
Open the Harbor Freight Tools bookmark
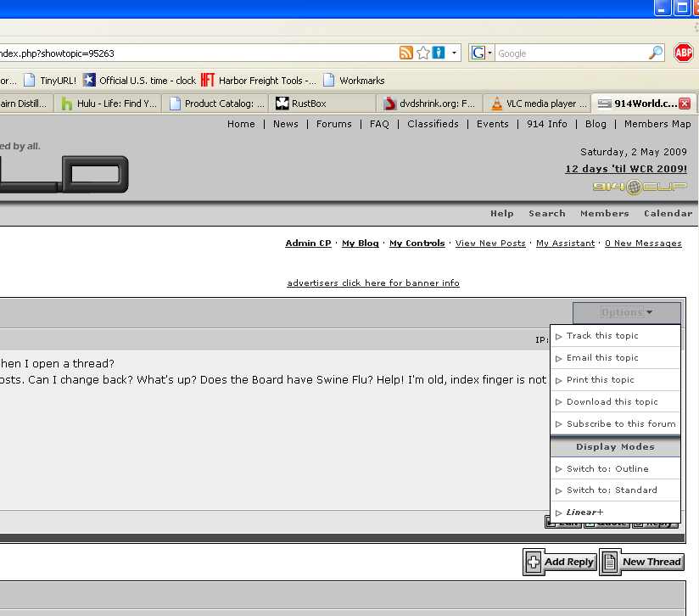259,81
